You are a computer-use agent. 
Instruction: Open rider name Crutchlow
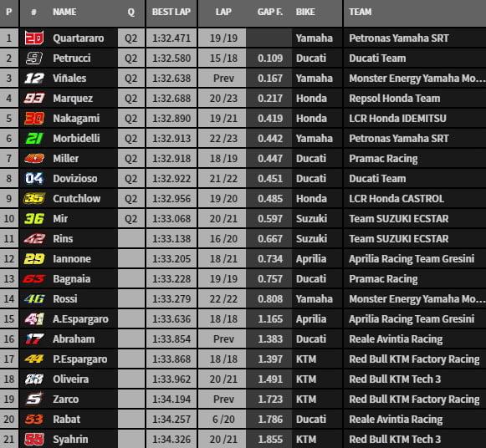pyautogui.click(x=77, y=198)
